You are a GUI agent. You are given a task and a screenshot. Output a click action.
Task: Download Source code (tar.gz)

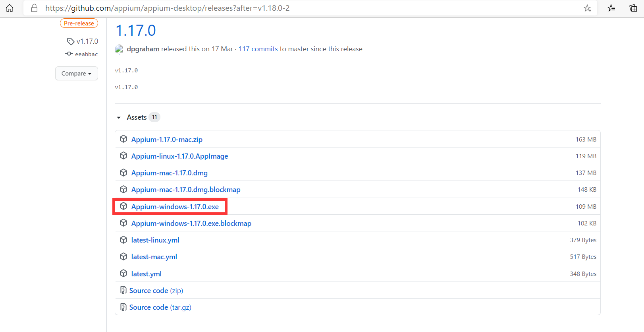point(160,307)
